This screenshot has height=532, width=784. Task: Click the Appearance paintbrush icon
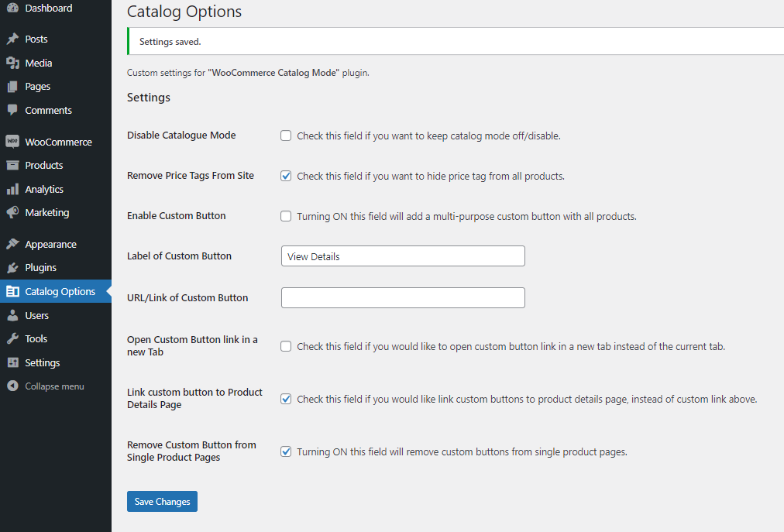(x=14, y=243)
